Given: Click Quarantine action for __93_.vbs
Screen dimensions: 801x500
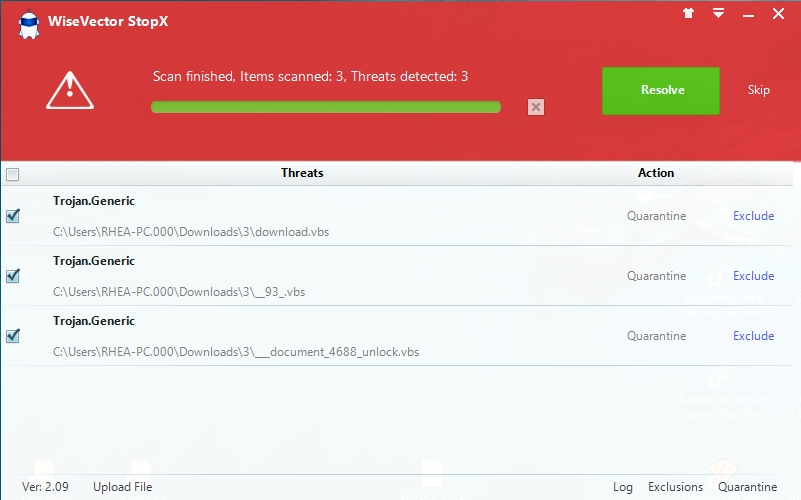Looking at the screenshot, I should click(656, 276).
